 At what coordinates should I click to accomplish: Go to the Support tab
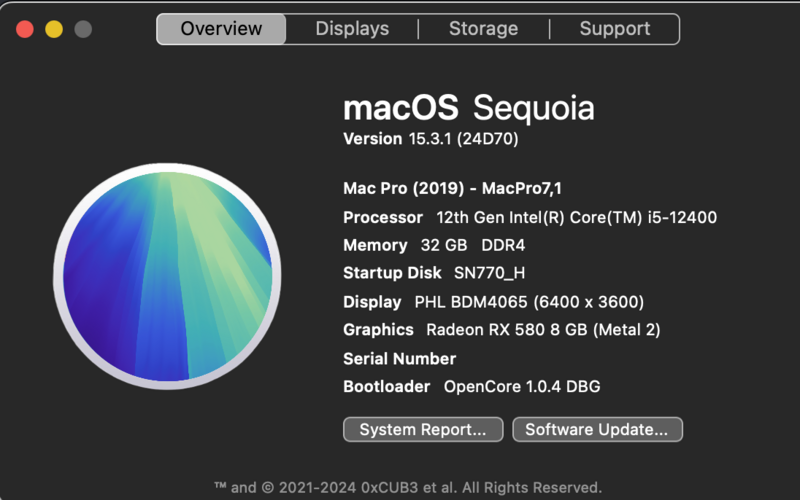[614, 29]
